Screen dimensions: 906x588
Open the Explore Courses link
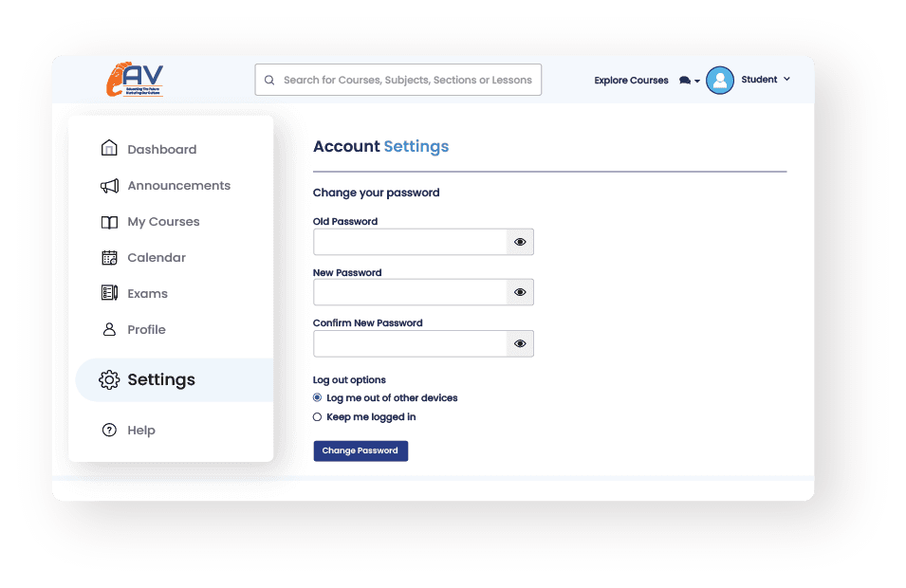(631, 81)
